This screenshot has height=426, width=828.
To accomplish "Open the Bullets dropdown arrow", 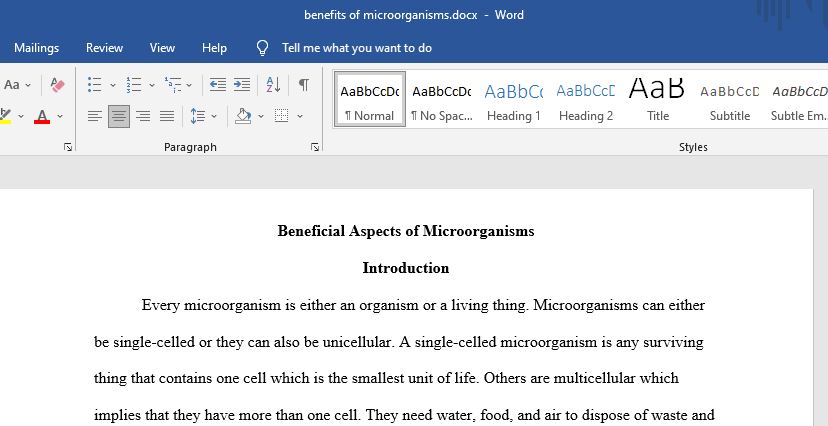I will click(x=112, y=85).
